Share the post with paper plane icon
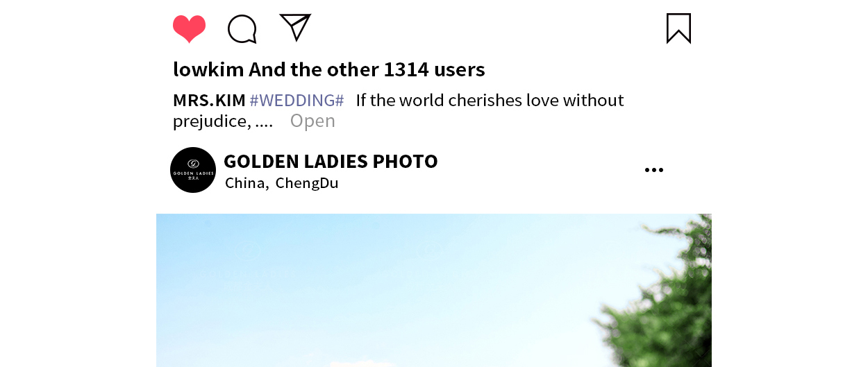868x367 pixels. [x=295, y=28]
